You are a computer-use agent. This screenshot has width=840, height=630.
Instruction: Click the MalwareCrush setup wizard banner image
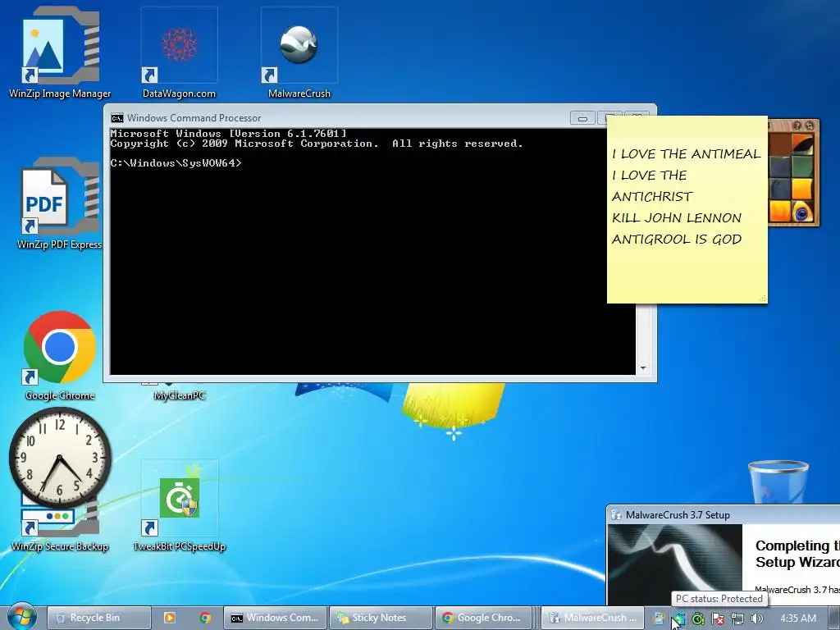pyautogui.click(x=675, y=564)
